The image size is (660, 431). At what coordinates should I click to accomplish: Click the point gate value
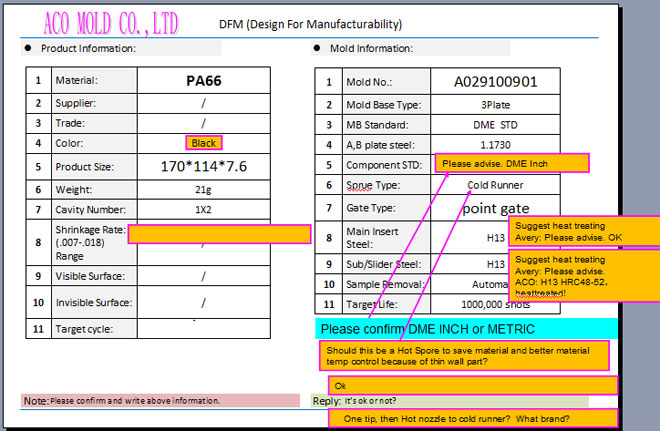point(495,208)
